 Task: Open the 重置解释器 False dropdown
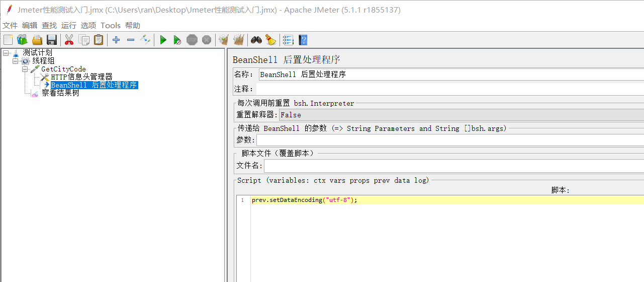point(462,115)
